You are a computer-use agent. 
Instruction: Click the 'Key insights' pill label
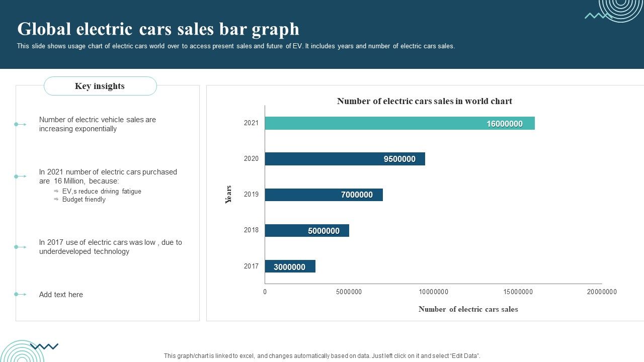tap(100, 86)
